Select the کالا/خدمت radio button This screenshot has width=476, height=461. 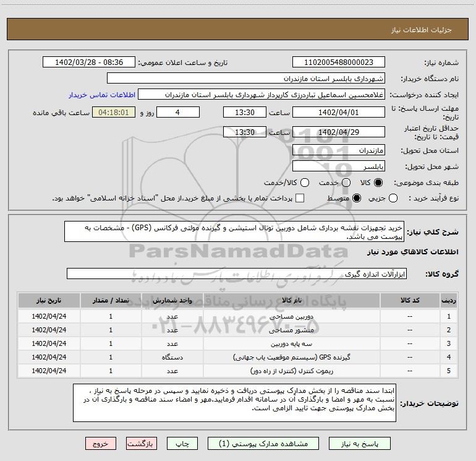click(305, 183)
